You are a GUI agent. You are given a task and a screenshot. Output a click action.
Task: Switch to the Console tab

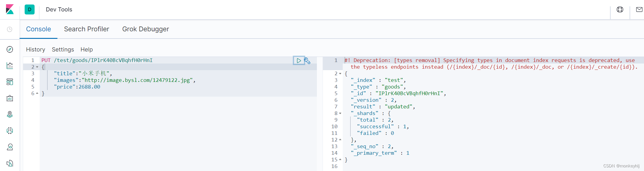(38, 29)
